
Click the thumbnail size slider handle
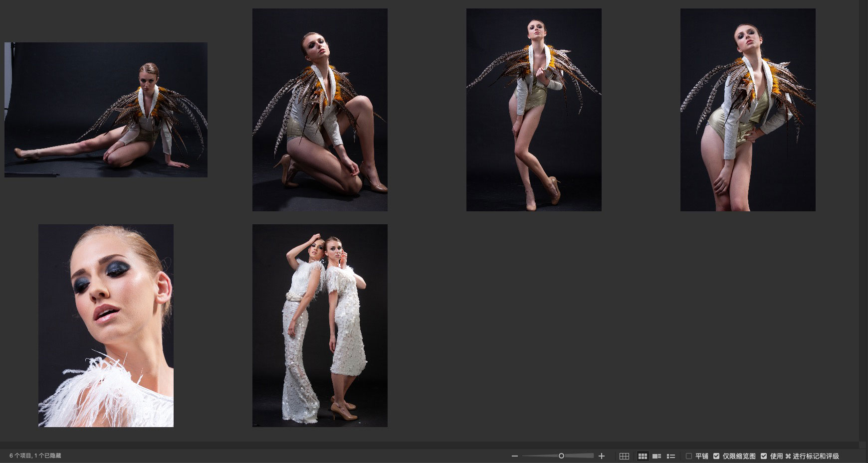click(561, 456)
